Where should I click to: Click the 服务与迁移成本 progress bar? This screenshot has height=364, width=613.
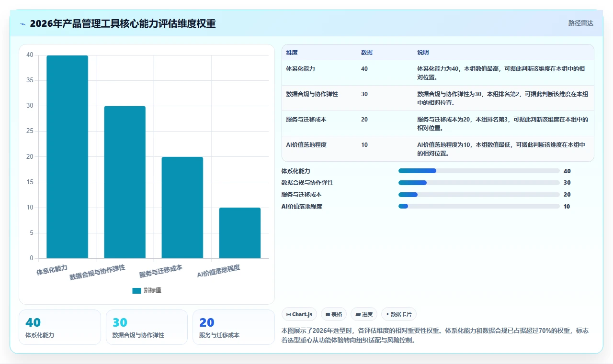pyautogui.click(x=479, y=195)
